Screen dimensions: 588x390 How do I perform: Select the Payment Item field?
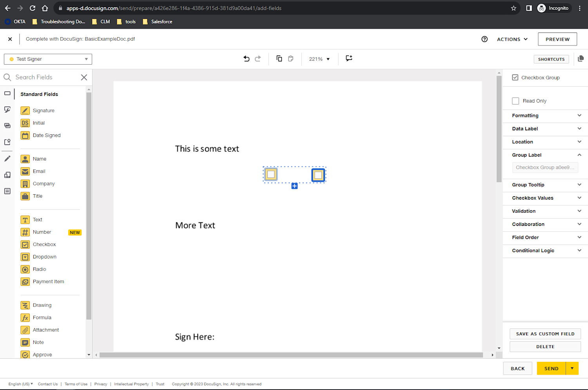coord(48,281)
